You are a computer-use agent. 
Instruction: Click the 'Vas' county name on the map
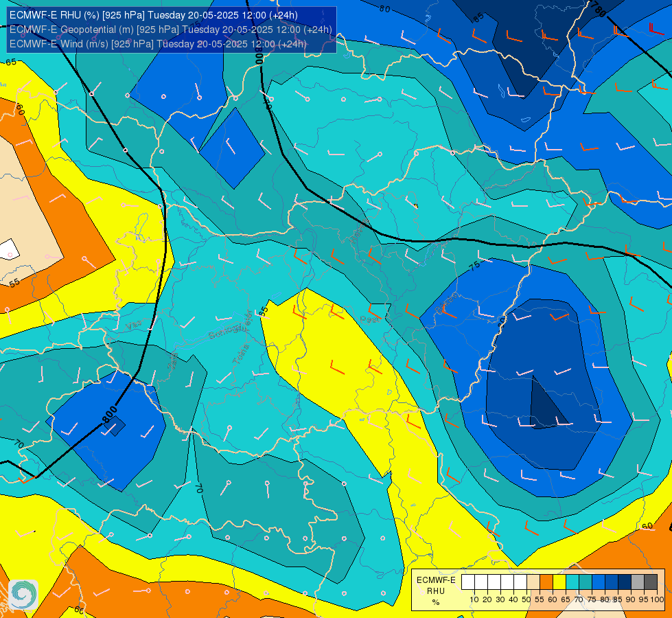[x=134, y=325]
